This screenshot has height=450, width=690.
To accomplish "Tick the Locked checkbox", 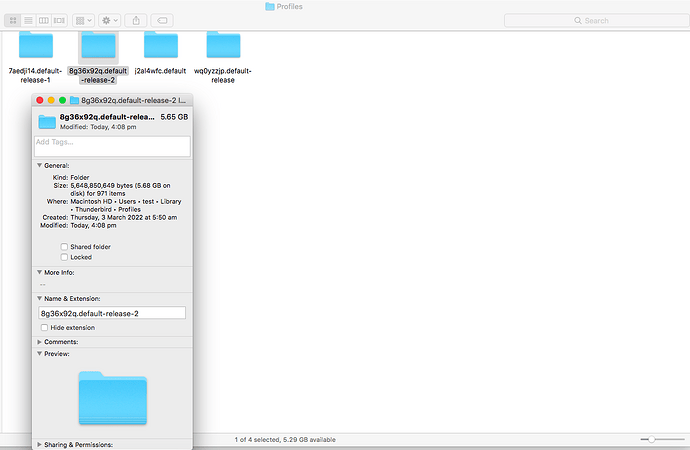I will coord(64,257).
